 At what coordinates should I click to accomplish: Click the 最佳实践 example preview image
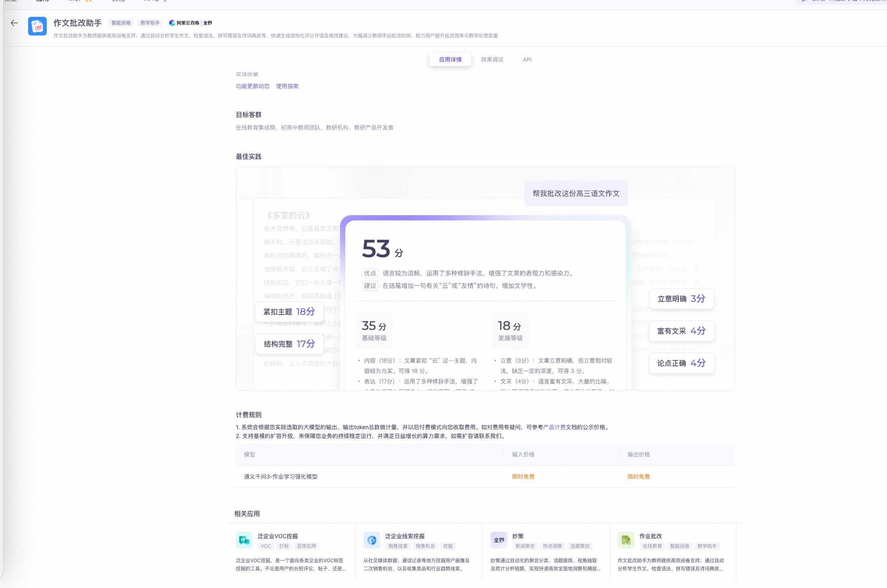485,278
